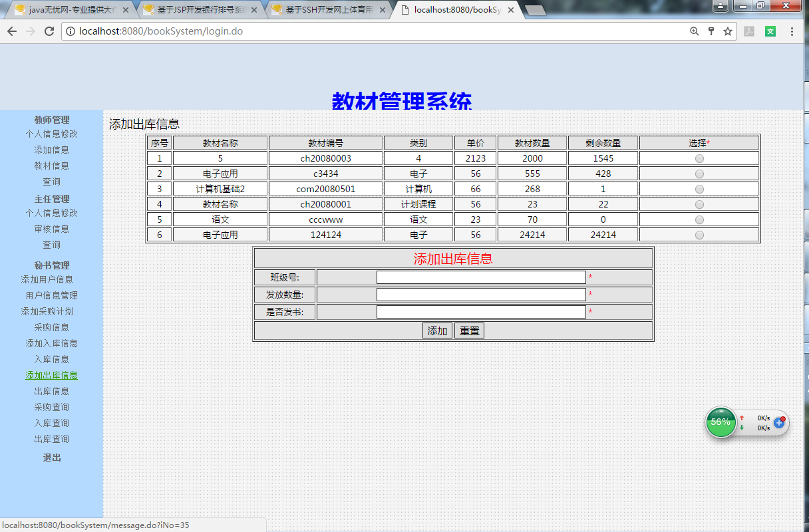Switch to the java无忧网 tab
Screen dimensions: 809x532
[70, 10]
